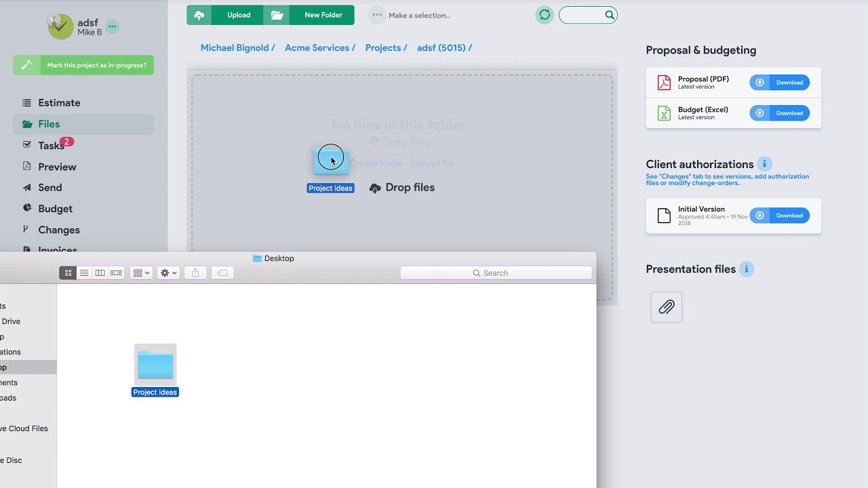The image size is (868, 488).
Task: Attach a presentation file with the paperclip
Action: pos(667,308)
